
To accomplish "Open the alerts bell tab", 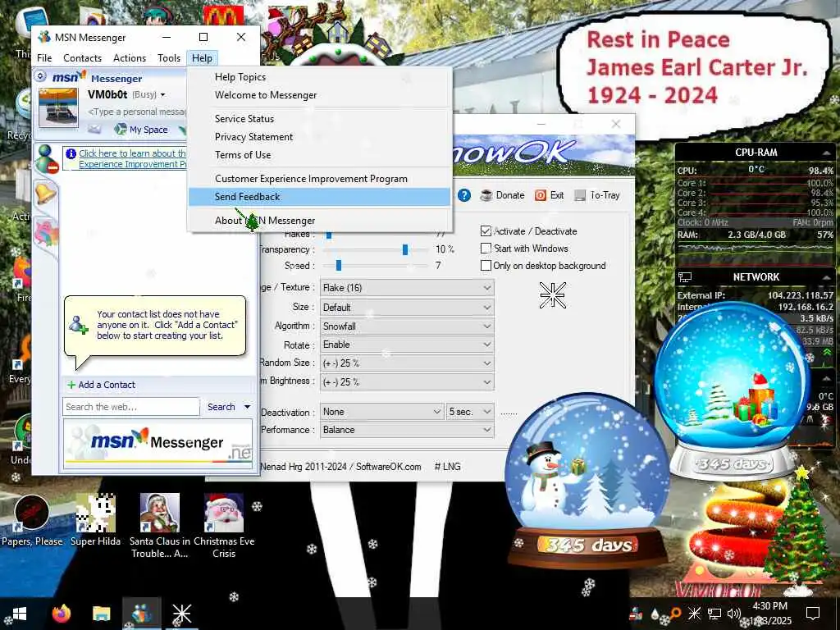I will click(x=45, y=193).
